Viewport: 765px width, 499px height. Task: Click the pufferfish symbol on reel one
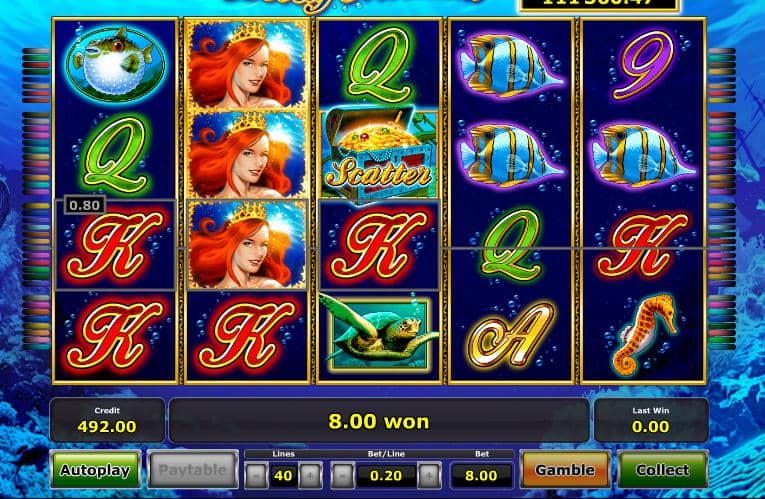click(x=115, y=63)
